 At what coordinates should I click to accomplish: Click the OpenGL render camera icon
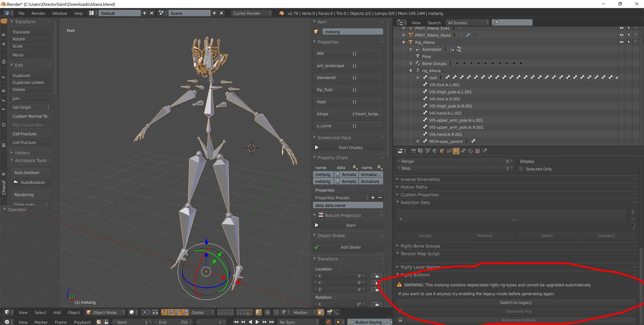330,312
